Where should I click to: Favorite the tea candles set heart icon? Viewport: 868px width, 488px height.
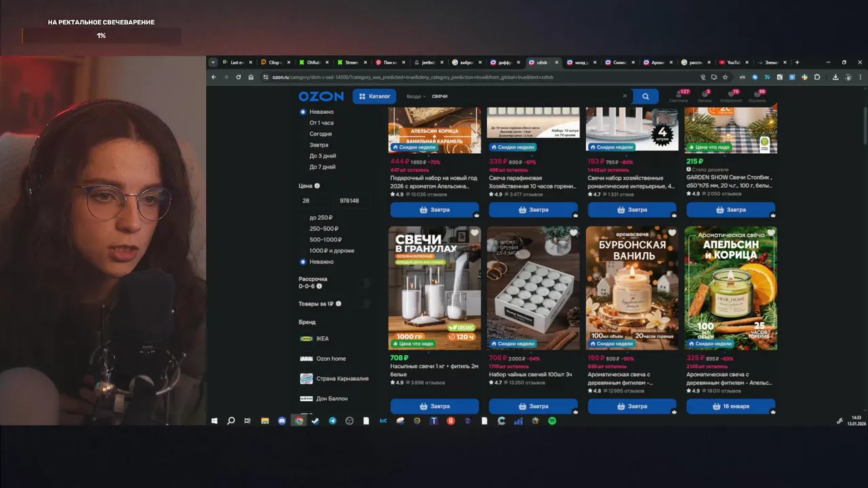tap(573, 233)
